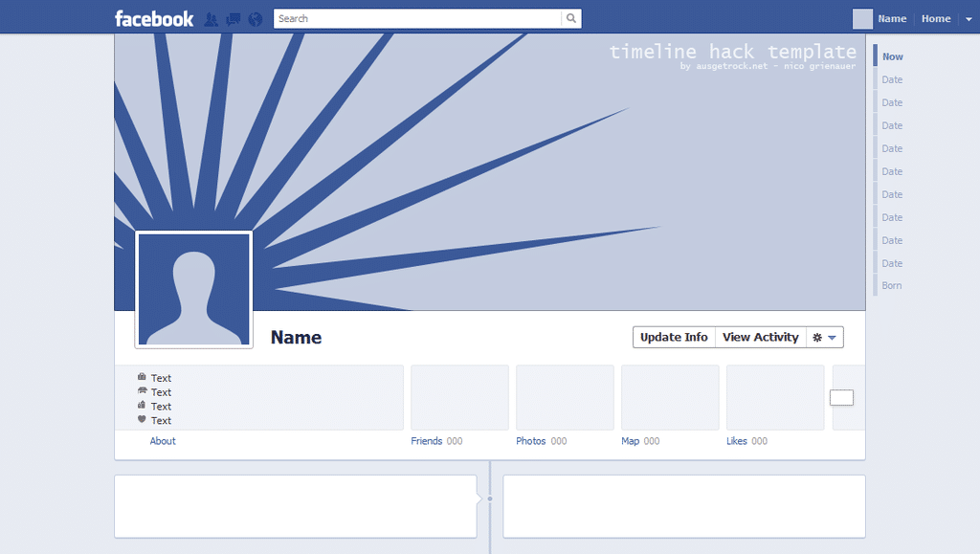This screenshot has width=980, height=554.
Task: Click the search magnifier icon
Action: click(571, 18)
